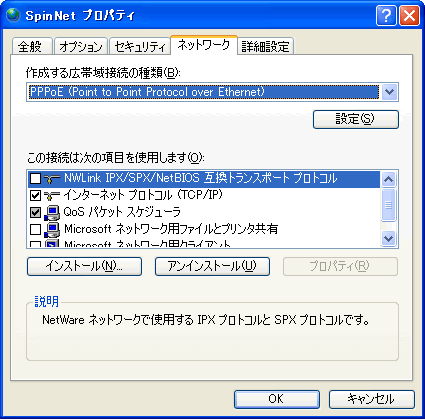Check Microsoft ネットワーク用ファイルとプリンタ共有 checkbox
425x419 pixels.
[35, 229]
